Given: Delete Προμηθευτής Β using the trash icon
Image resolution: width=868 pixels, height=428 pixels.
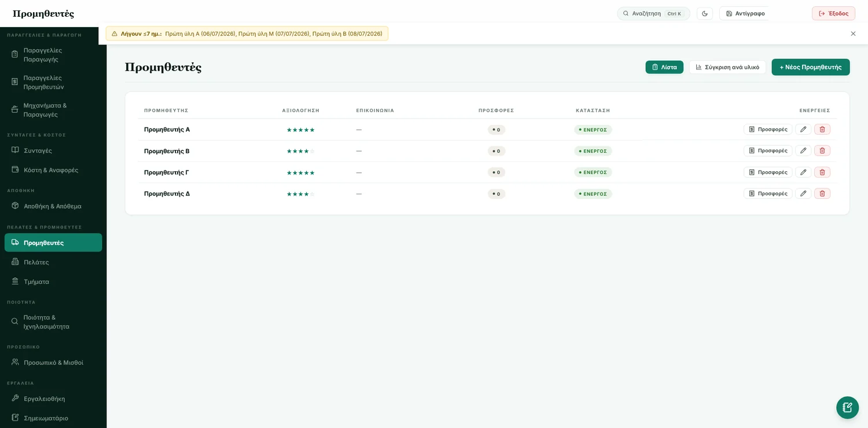Looking at the screenshot, I should [822, 151].
